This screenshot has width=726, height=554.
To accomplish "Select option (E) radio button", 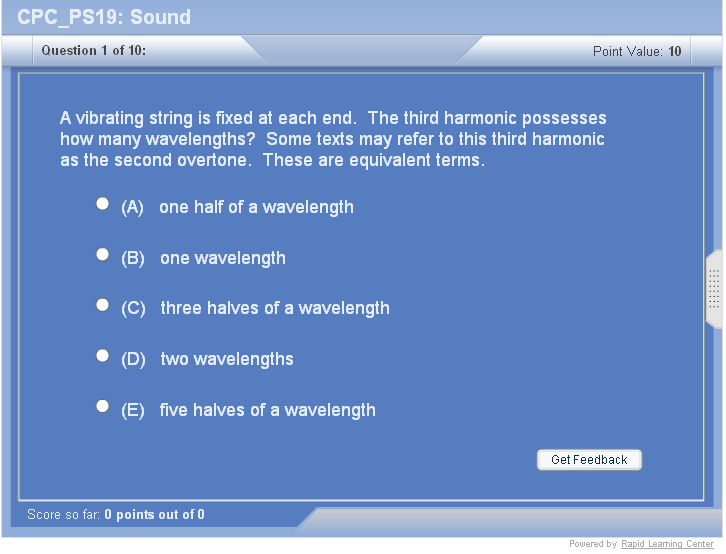I will 102,406.
